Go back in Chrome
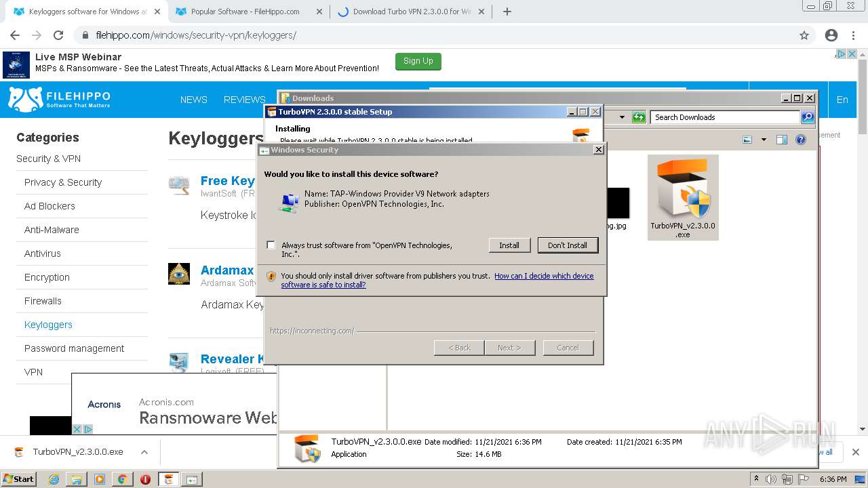The height and width of the screenshot is (488, 868). point(15,35)
